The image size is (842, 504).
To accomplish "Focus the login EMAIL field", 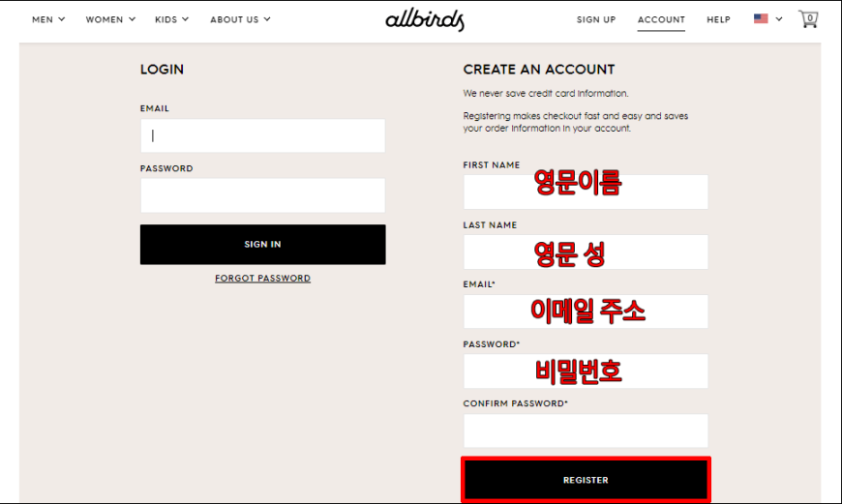I will 262,135.
